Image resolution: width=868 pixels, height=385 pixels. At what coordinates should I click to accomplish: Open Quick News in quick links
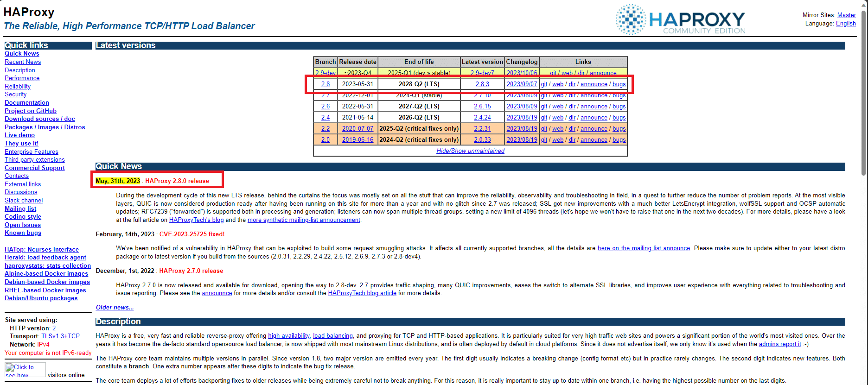click(22, 54)
